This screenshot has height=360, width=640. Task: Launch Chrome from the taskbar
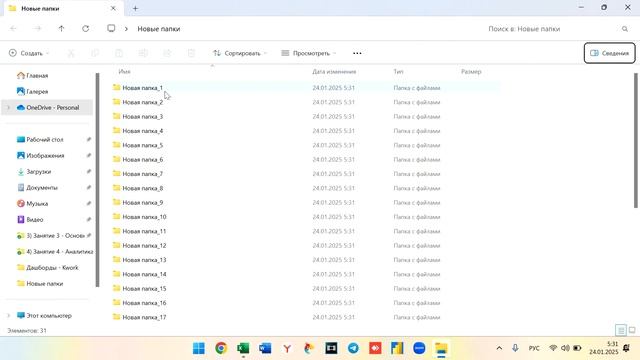coord(221,348)
